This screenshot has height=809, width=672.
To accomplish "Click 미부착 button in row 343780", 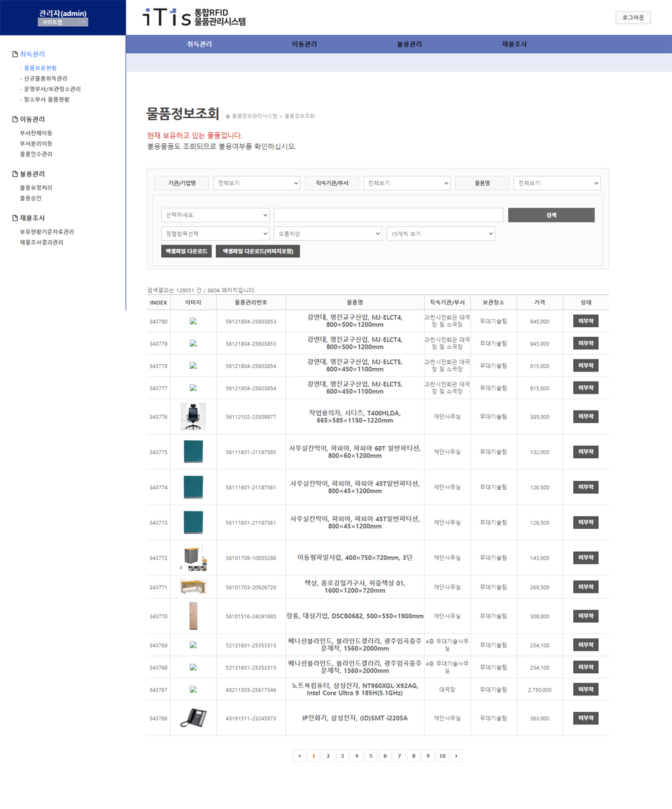I will [x=585, y=321].
